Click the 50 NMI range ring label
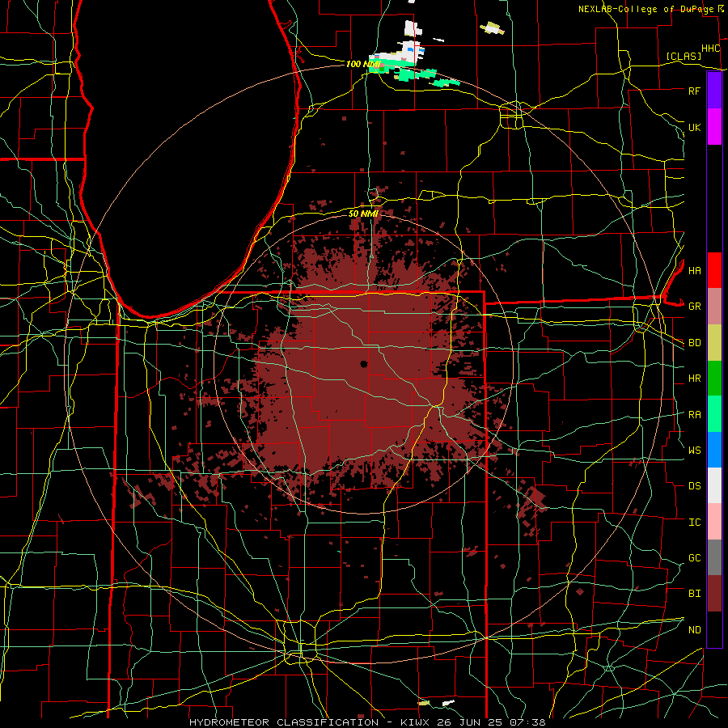The width and height of the screenshot is (728, 728). pos(363,214)
